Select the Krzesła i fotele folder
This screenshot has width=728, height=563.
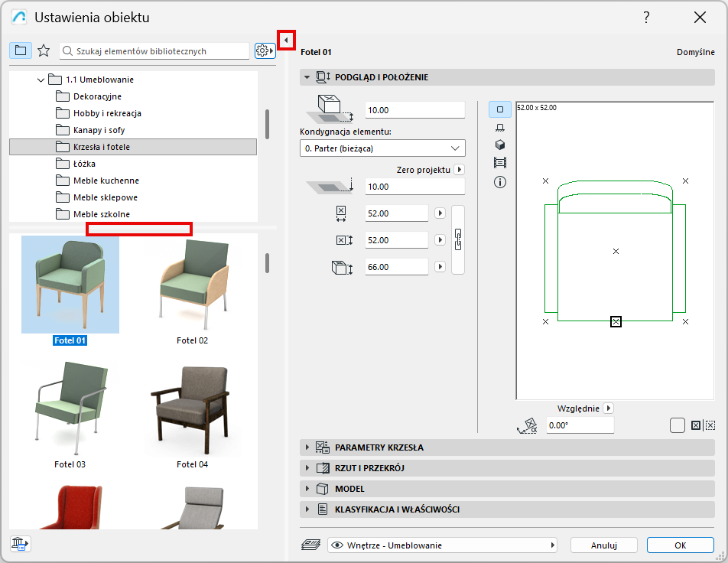(133, 147)
